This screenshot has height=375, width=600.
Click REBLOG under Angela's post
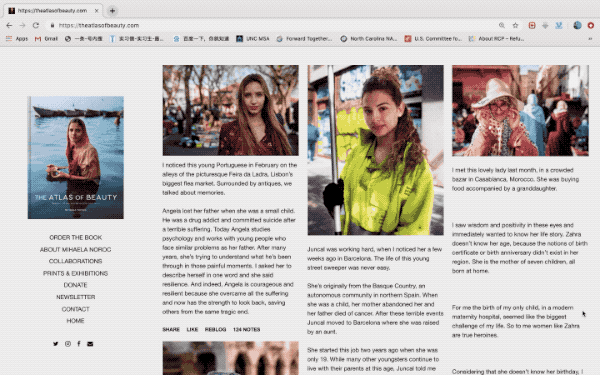pyautogui.click(x=215, y=329)
